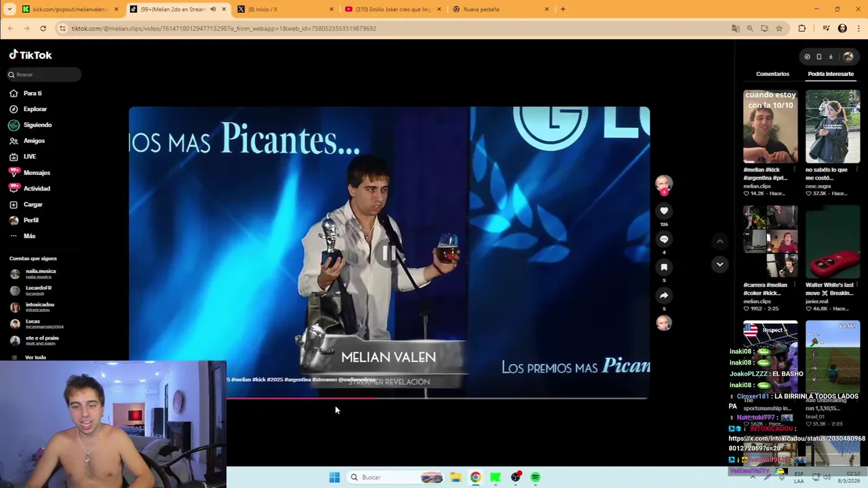The height and width of the screenshot is (488, 868).
Task: Show hidden system tray icons
Action: click(753, 477)
